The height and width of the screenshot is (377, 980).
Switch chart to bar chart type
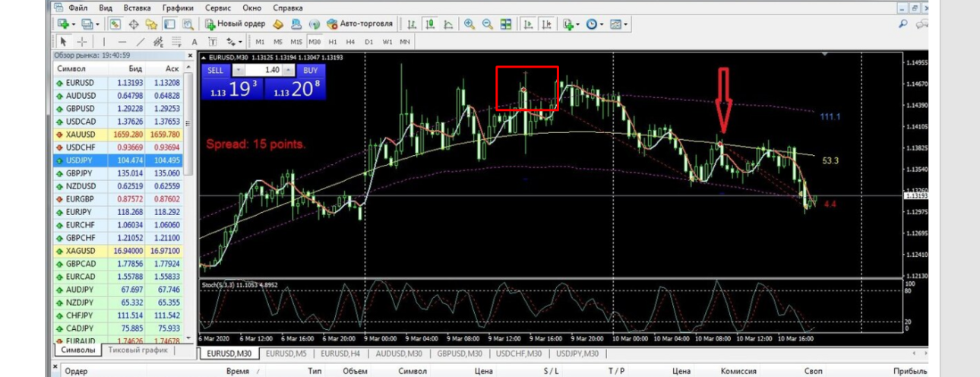tap(412, 24)
